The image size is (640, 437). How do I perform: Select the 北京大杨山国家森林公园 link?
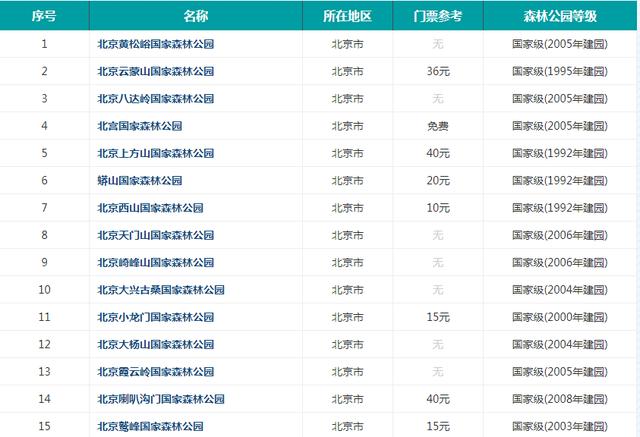[155, 344]
